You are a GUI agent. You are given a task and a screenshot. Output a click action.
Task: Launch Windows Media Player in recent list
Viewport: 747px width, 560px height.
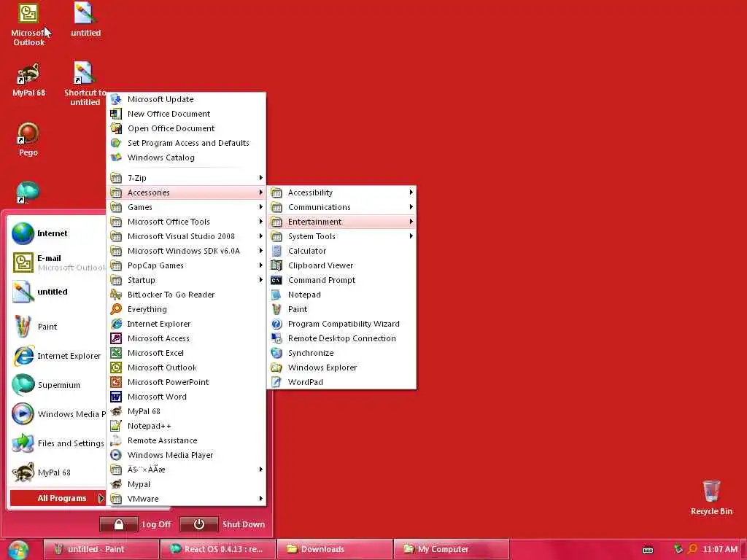click(x=57, y=414)
